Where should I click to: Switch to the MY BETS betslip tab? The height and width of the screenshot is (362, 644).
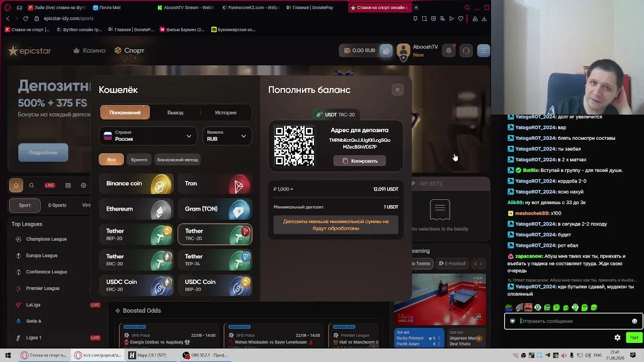click(x=431, y=184)
